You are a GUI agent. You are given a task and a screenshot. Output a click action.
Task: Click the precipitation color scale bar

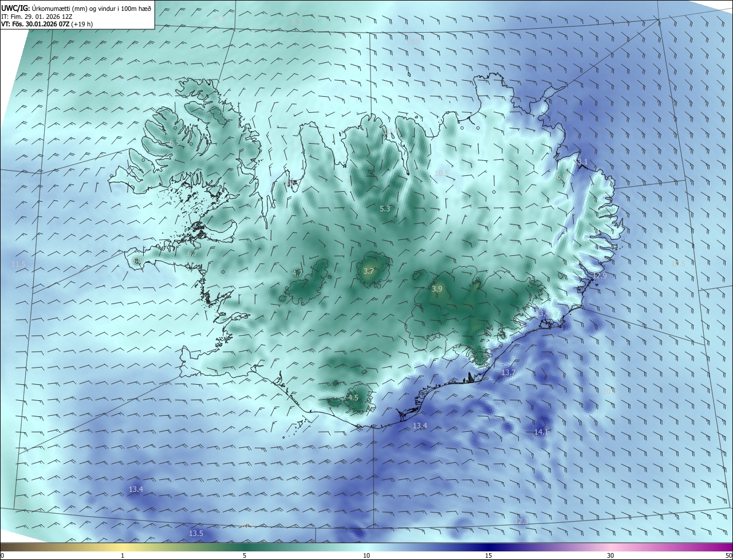tap(366, 547)
